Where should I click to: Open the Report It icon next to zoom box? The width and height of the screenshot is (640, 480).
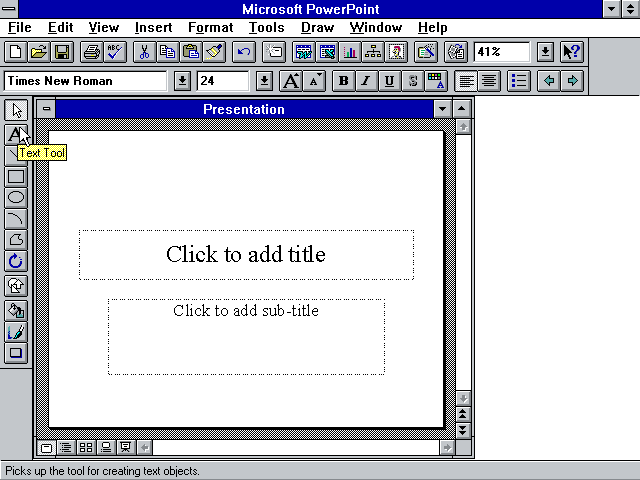coord(456,52)
